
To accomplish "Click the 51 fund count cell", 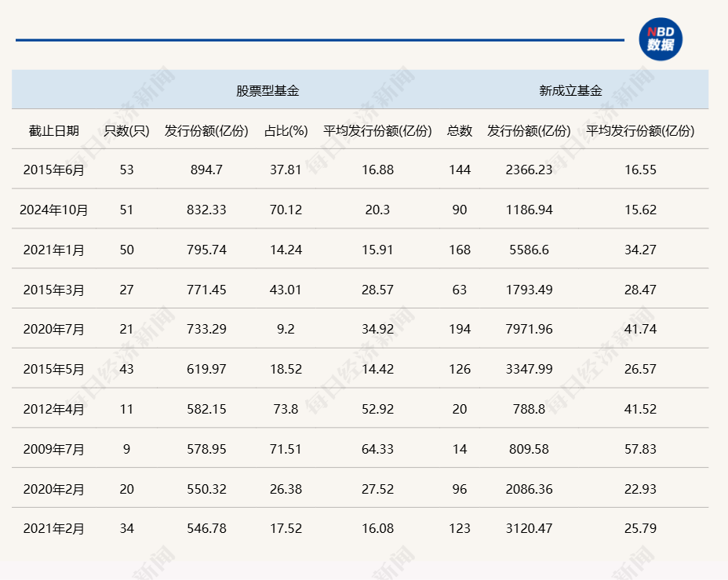I will coord(126,210).
